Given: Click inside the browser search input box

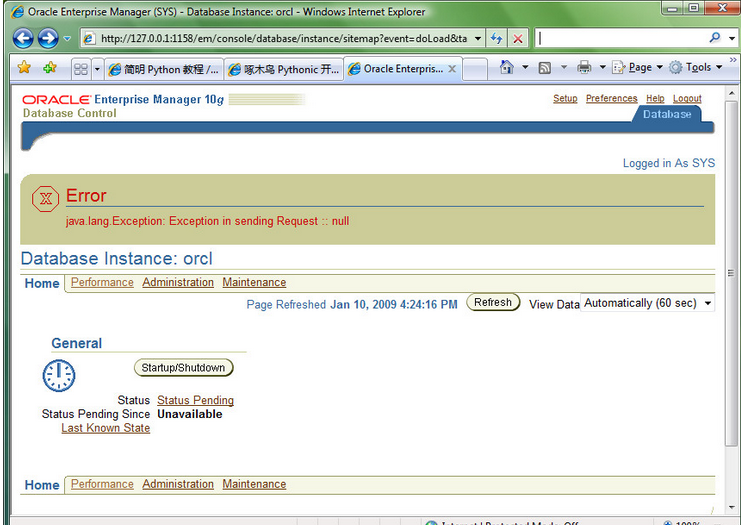Looking at the screenshot, I should click(620, 38).
